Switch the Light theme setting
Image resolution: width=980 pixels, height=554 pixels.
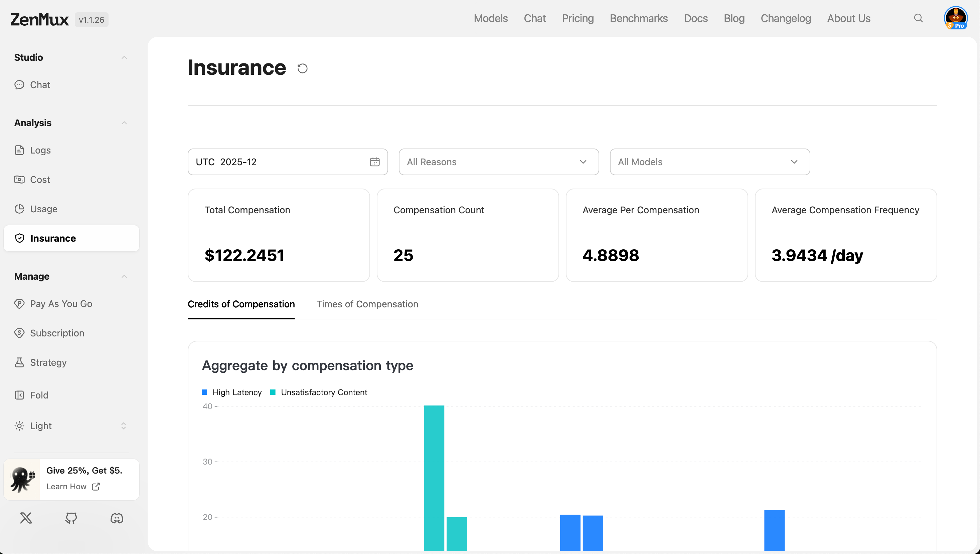coord(41,426)
